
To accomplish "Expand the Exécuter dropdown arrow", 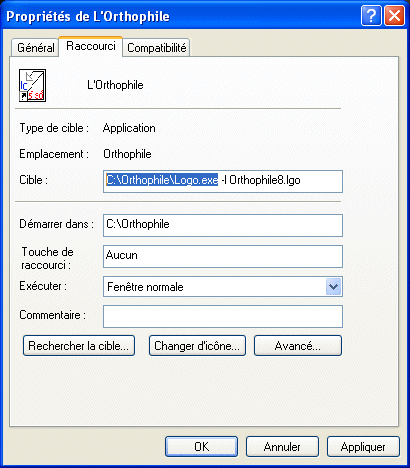I will (333, 287).
